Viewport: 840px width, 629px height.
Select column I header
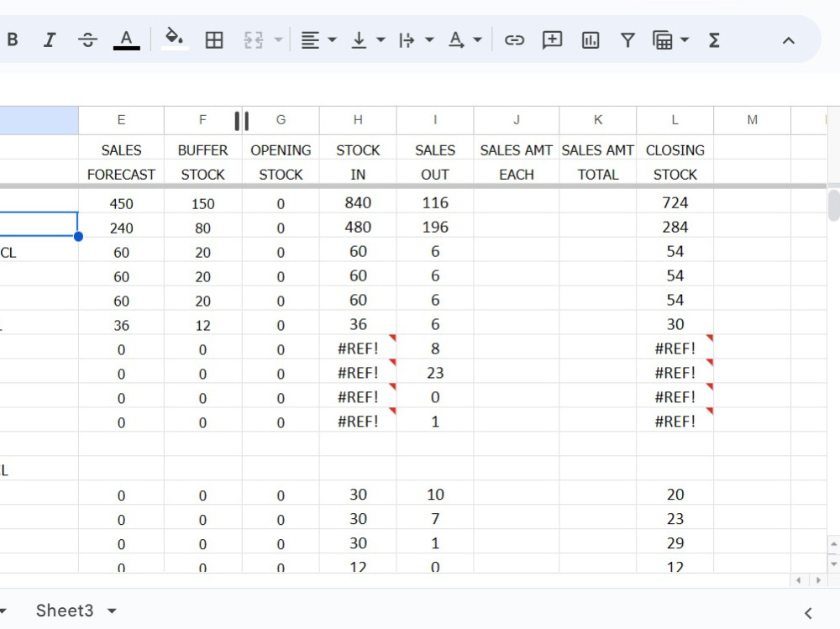coord(435,120)
